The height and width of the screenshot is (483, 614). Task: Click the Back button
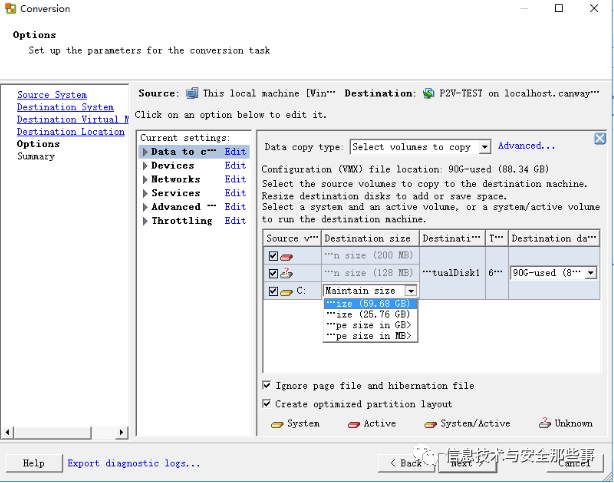(x=406, y=463)
